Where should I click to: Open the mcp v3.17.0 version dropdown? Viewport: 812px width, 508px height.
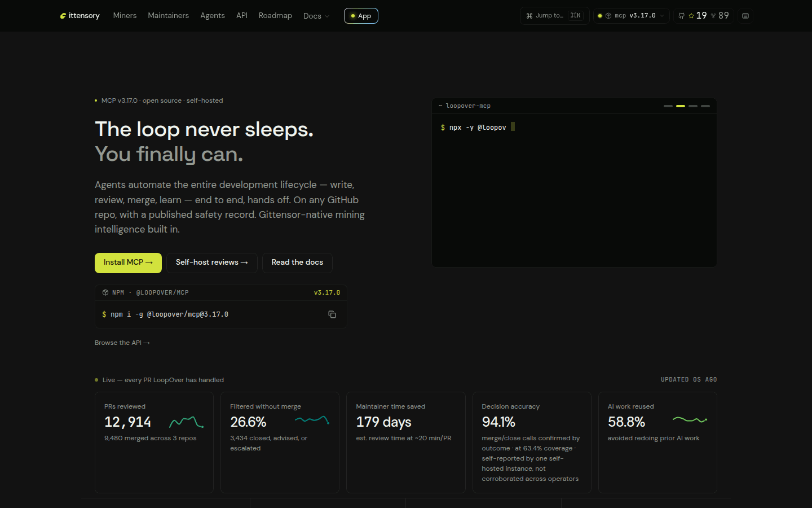pyautogui.click(x=631, y=16)
